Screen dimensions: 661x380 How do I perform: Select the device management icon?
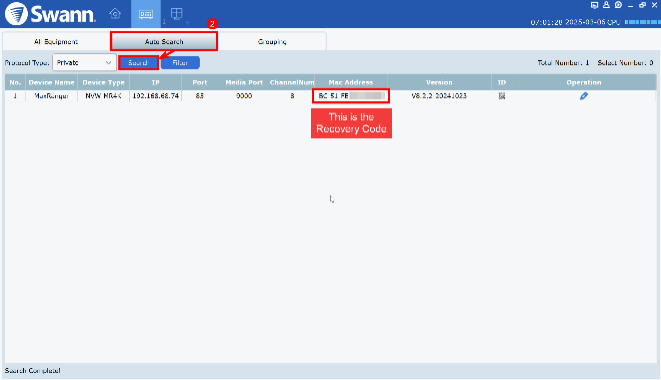(146, 14)
